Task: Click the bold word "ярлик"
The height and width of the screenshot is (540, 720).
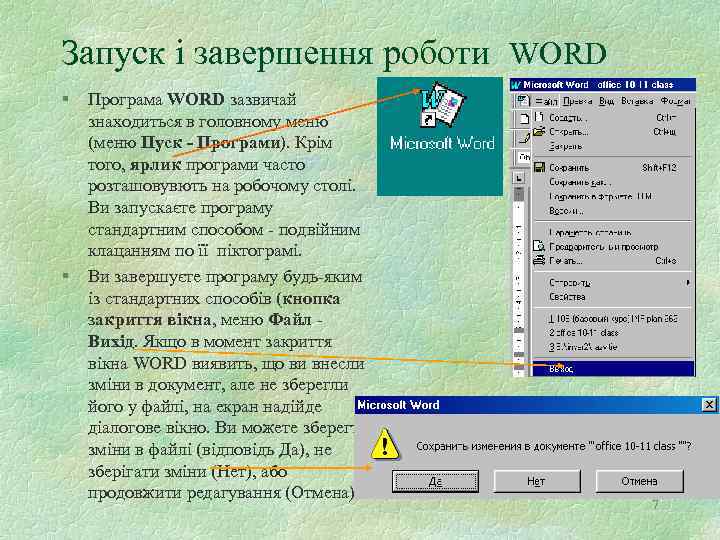Action: click(156, 164)
